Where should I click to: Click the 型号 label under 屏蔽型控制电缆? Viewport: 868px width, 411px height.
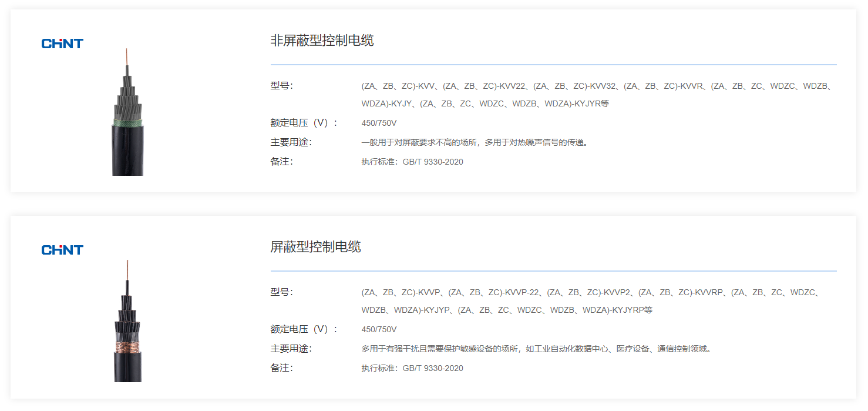(281, 292)
